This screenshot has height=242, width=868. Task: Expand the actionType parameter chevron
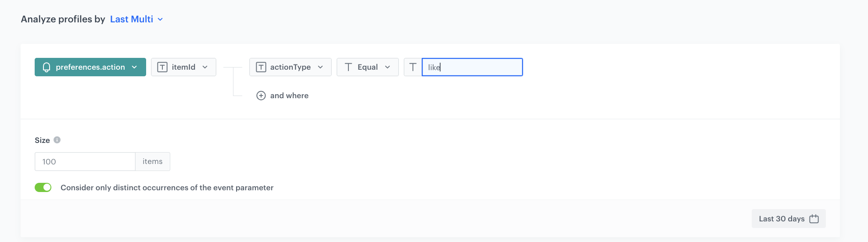coord(320,67)
